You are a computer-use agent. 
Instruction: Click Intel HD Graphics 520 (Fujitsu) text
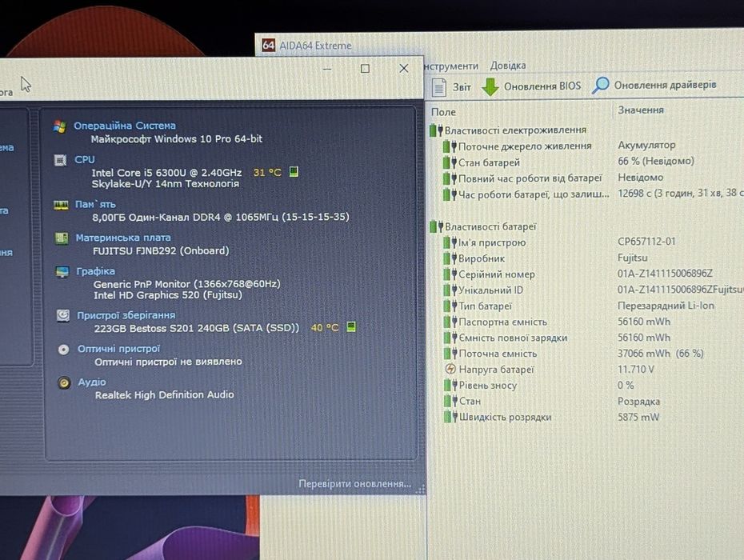[167, 295]
